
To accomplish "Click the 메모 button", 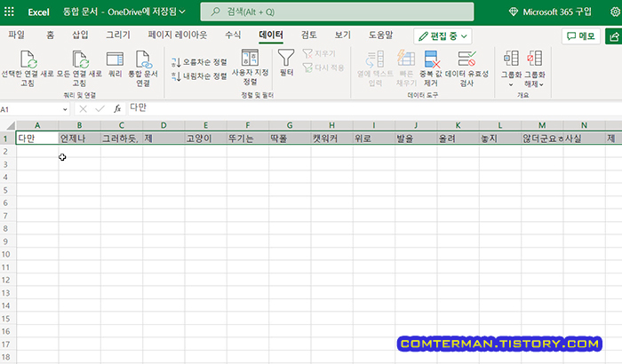I will point(581,36).
